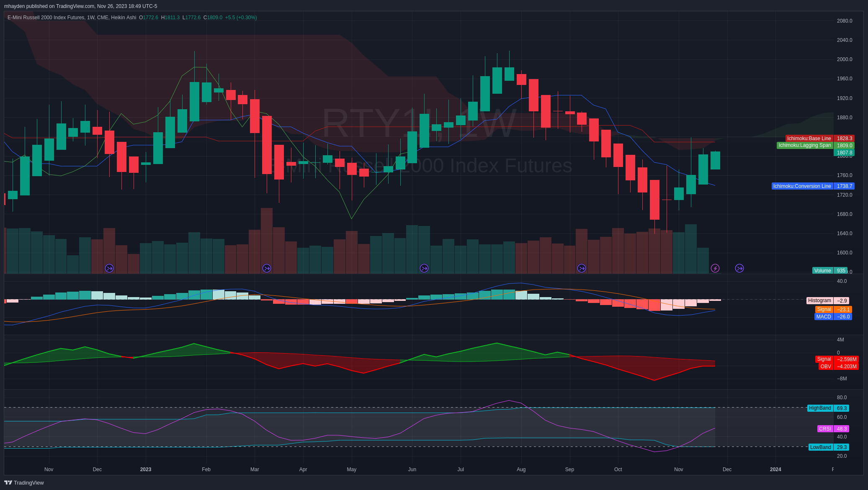Click the 935 volume value tag
The width and height of the screenshot is (868, 490).
point(841,271)
